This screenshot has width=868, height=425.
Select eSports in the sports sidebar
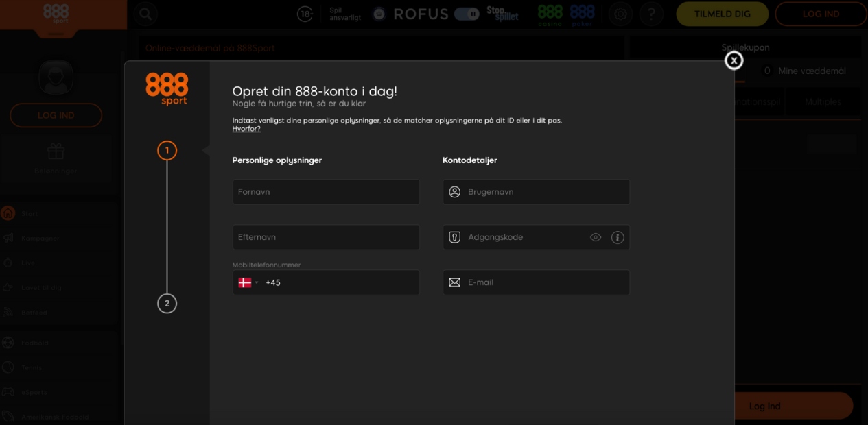[34, 392]
